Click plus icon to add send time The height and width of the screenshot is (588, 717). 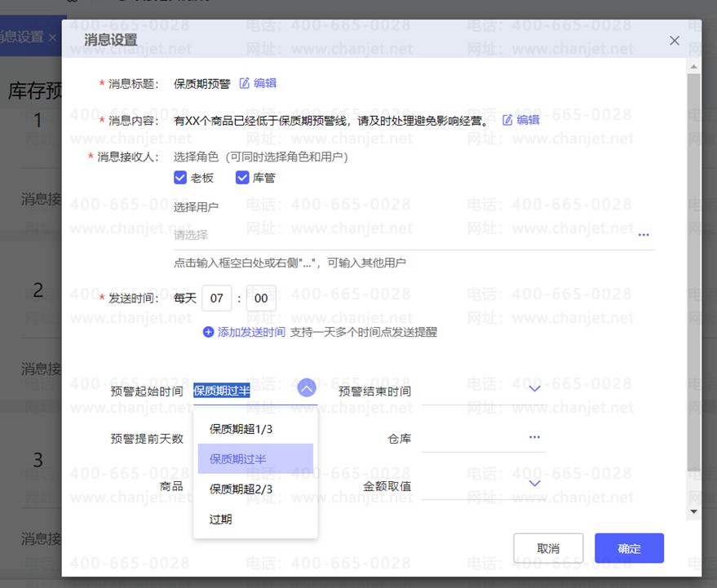point(208,332)
